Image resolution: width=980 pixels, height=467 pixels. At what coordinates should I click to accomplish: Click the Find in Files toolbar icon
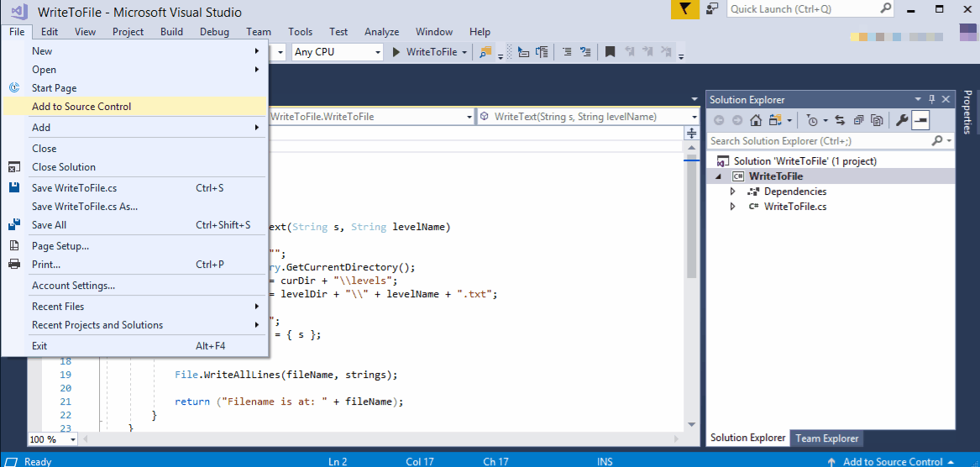tap(485, 52)
